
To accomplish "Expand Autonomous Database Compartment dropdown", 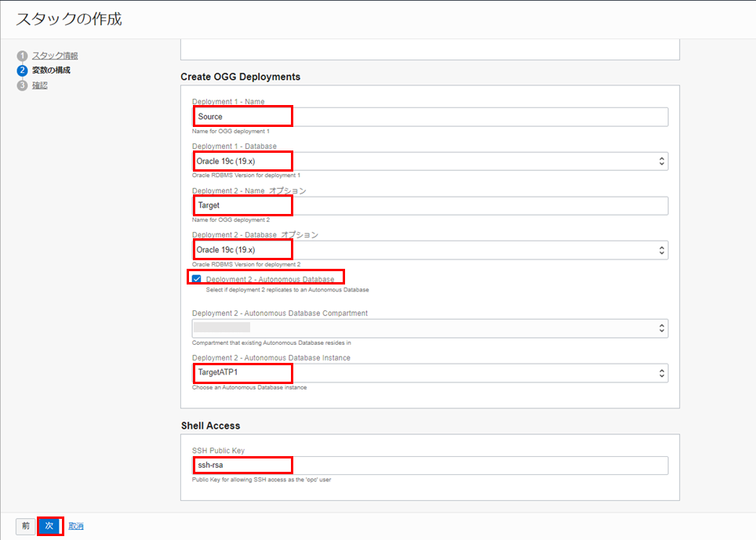I will tap(430, 328).
